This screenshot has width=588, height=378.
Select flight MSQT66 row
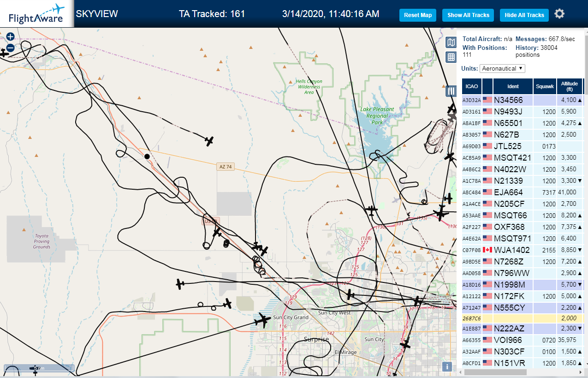pos(523,216)
